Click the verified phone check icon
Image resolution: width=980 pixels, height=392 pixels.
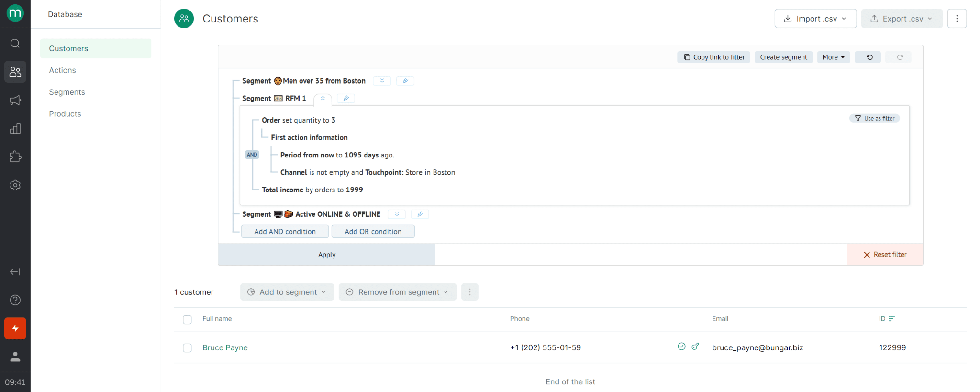pos(682,347)
